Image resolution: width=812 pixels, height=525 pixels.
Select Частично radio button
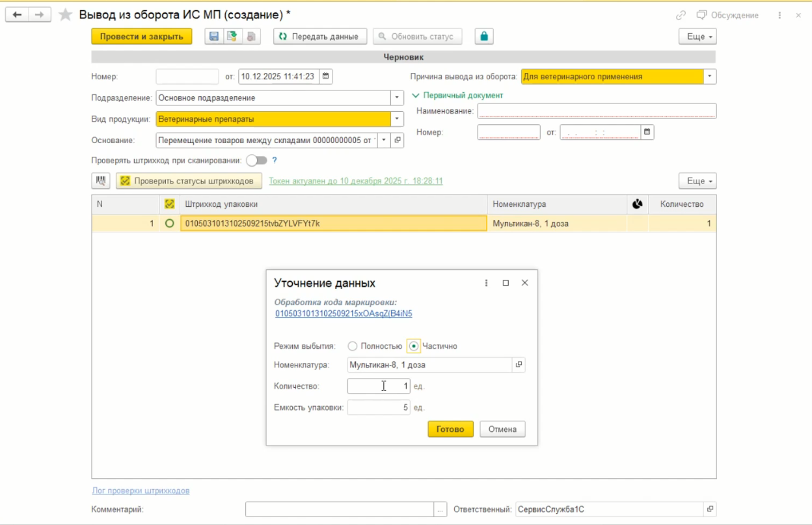pyautogui.click(x=414, y=346)
